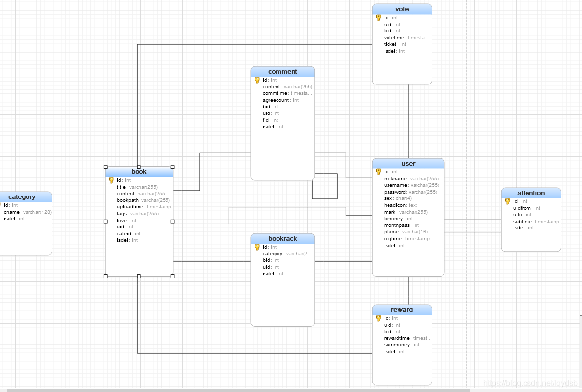Select the 'isdel: int' field in vote

pos(394,51)
